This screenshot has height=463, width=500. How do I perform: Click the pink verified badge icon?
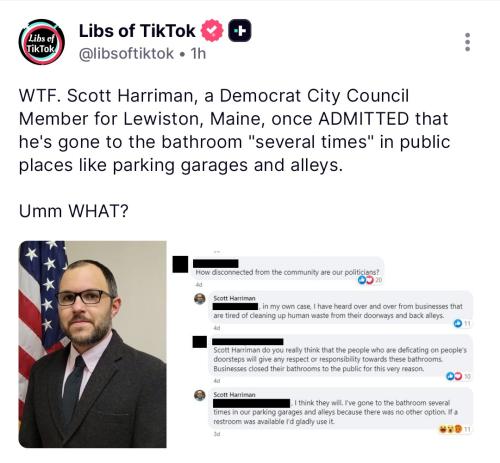coord(212,30)
